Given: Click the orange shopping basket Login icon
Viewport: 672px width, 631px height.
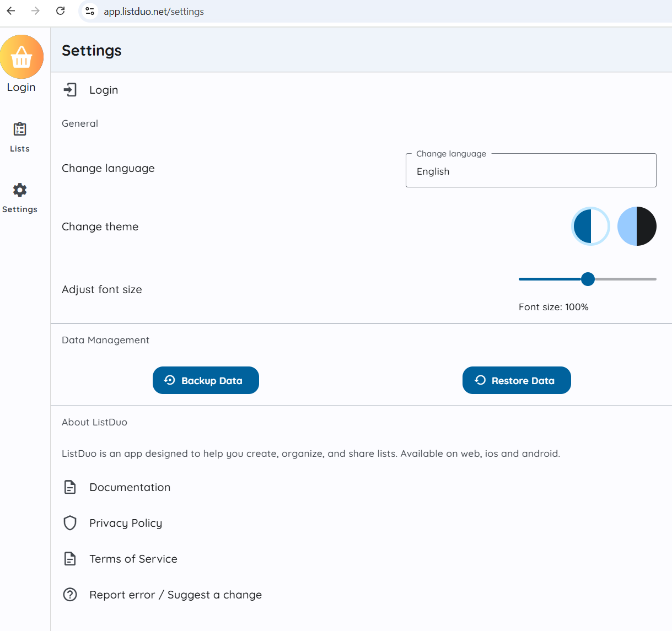Looking at the screenshot, I should [x=21, y=57].
